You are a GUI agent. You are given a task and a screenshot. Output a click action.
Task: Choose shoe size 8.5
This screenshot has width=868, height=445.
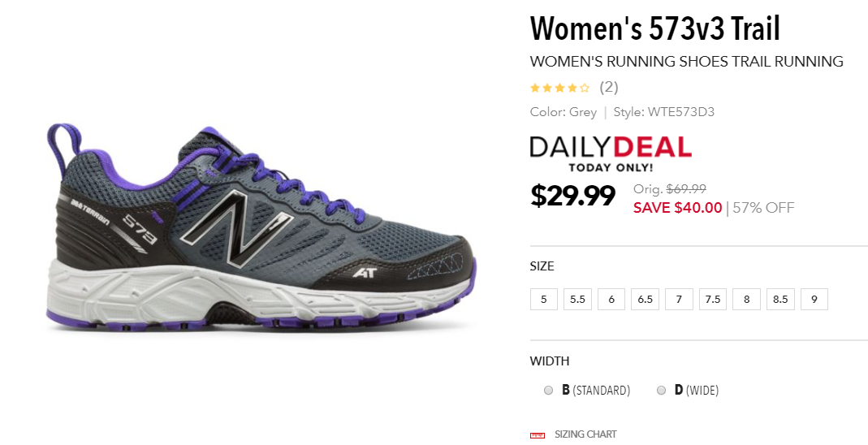tap(780, 299)
